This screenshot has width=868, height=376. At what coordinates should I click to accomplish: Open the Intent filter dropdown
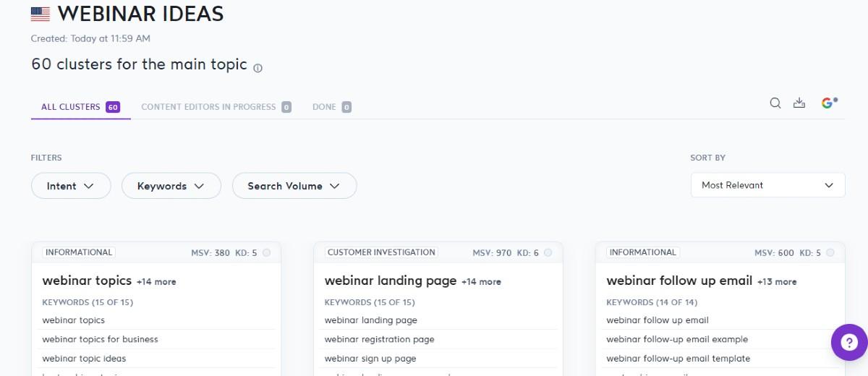(71, 186)
